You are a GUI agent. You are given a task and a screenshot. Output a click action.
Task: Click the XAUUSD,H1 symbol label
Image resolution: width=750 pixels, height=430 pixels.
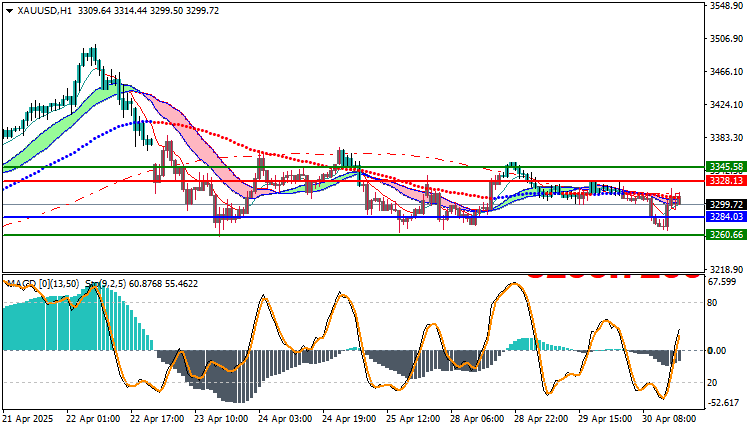pyautogui.click(x=44, y=11)
